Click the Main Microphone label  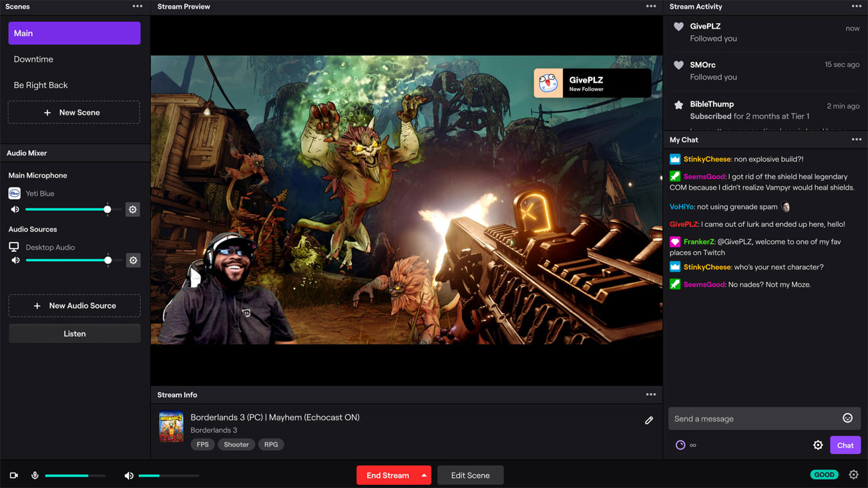click(37, 176)
